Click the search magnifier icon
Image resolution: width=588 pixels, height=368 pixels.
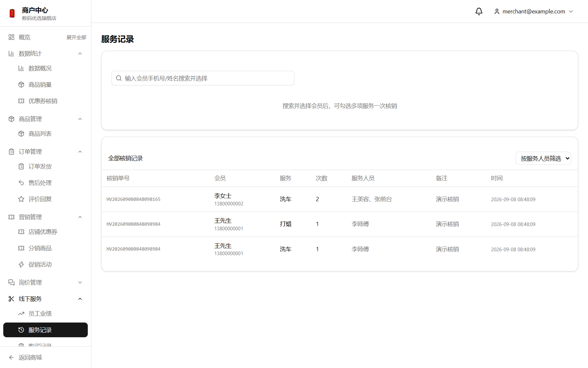[119, 79]
